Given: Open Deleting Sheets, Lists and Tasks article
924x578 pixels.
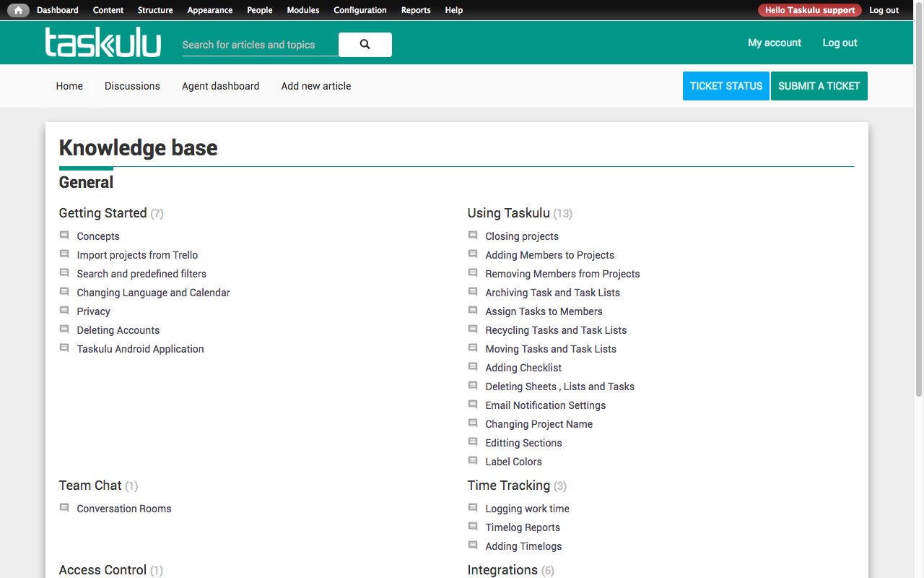Looking at the screenshot, I should 560,387.
